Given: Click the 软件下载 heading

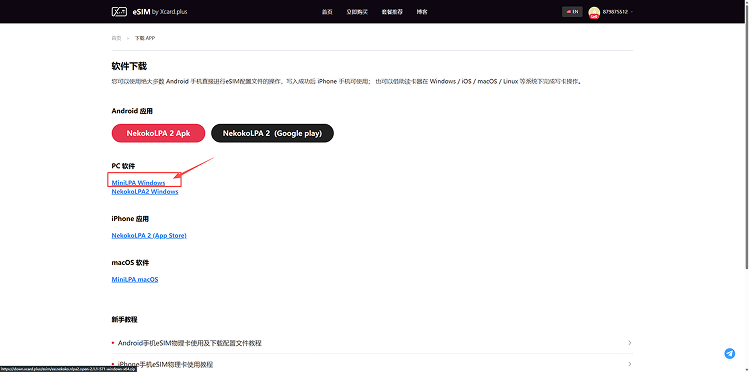Looking at the screenshot, I should (129, 66).
